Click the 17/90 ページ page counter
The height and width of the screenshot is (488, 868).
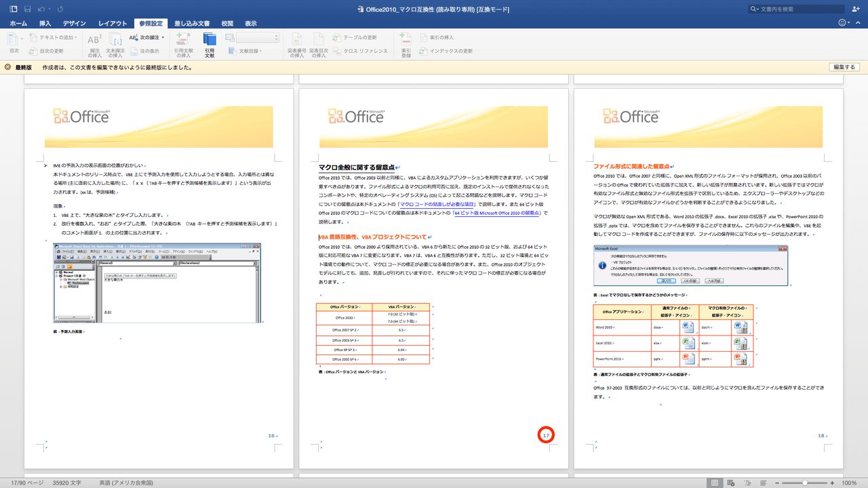pos(27,483)
